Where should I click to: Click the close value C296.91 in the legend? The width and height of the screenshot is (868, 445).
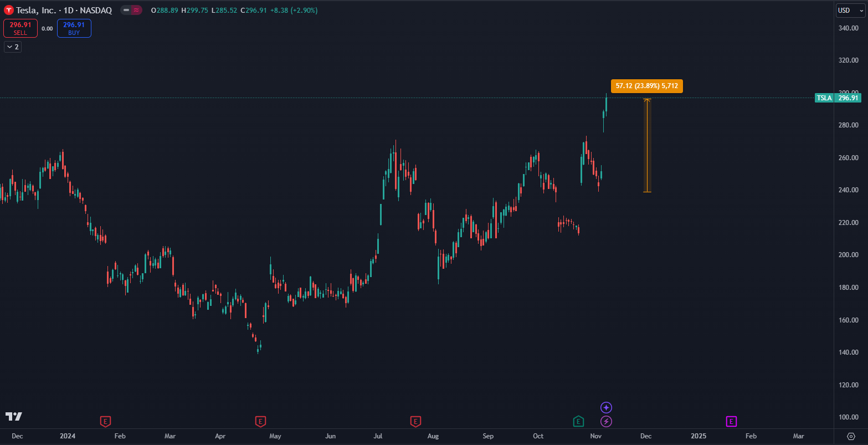[254, 11]
